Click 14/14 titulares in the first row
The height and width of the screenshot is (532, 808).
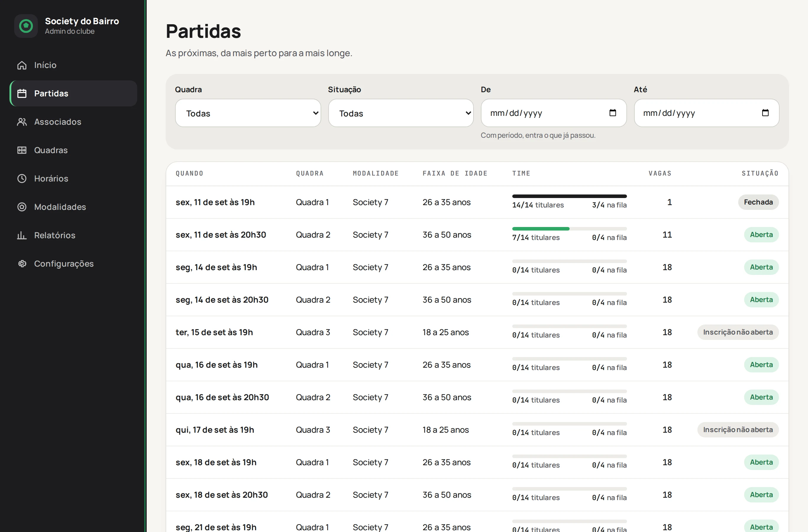pos(538,205)
